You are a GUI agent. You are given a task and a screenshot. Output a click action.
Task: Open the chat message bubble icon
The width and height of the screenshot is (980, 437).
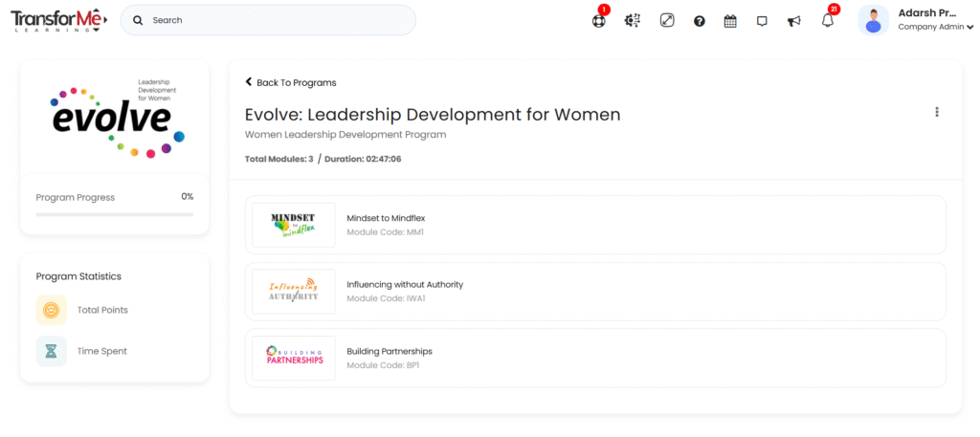(x=762, y=21)
